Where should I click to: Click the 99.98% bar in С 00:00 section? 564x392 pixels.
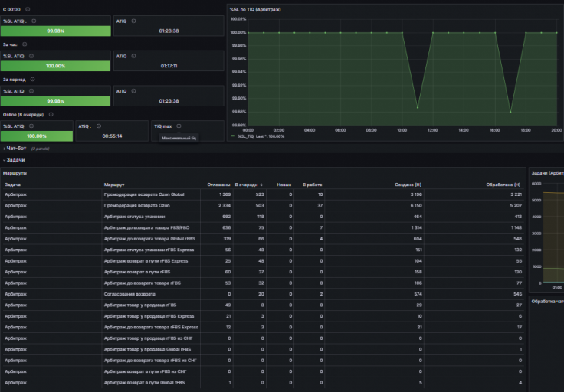coord(56,31)
